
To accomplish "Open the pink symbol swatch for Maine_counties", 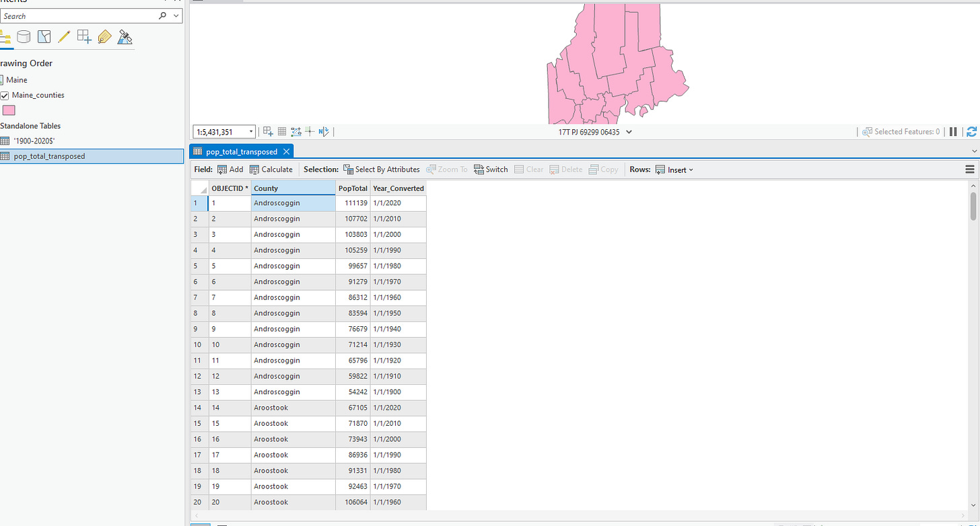I will click(9, 111).
